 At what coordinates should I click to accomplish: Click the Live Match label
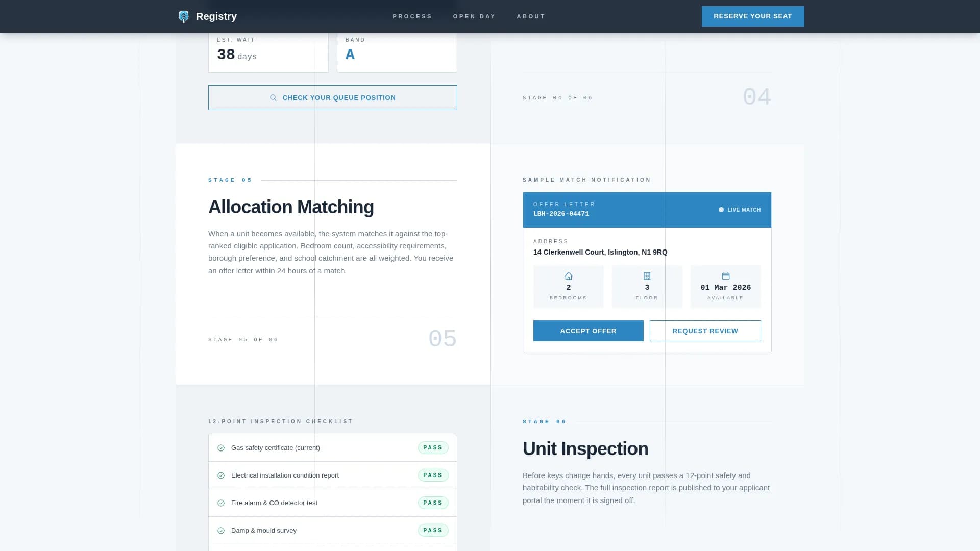click(744, 210)
